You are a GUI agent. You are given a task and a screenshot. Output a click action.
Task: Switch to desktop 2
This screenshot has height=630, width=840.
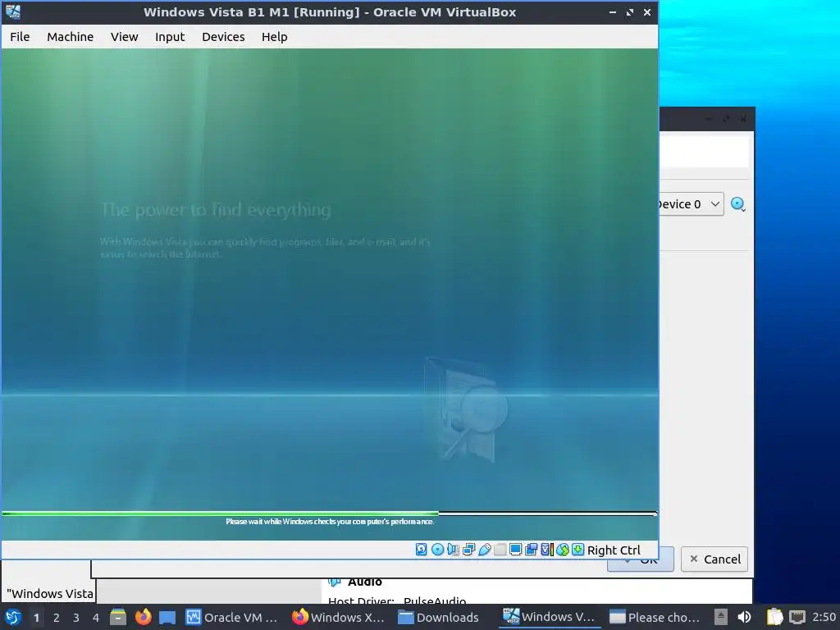coord(57,618)
